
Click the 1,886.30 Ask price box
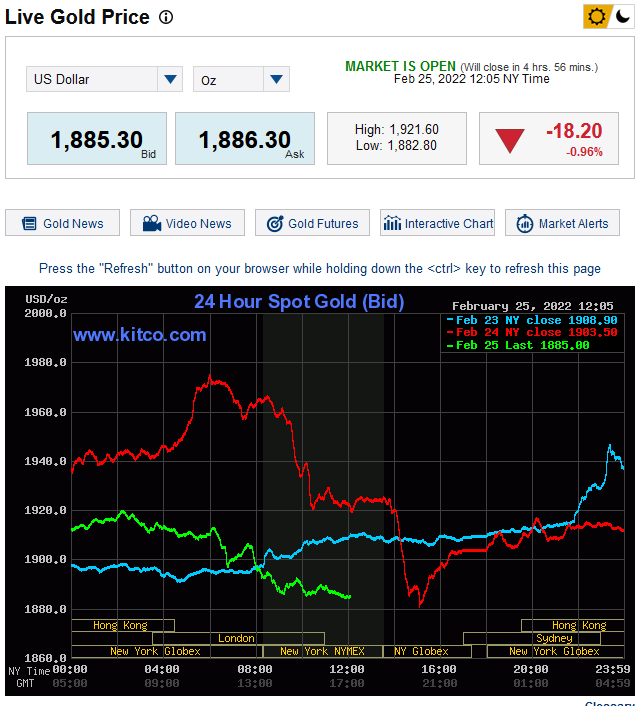(x=245, y=139)
